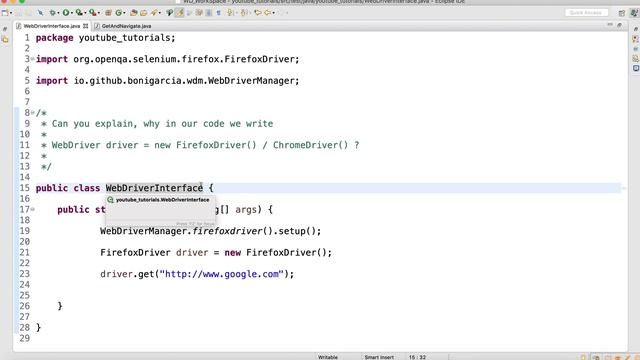Click the green Run button
640x360 pixels.
coord(66,13)
